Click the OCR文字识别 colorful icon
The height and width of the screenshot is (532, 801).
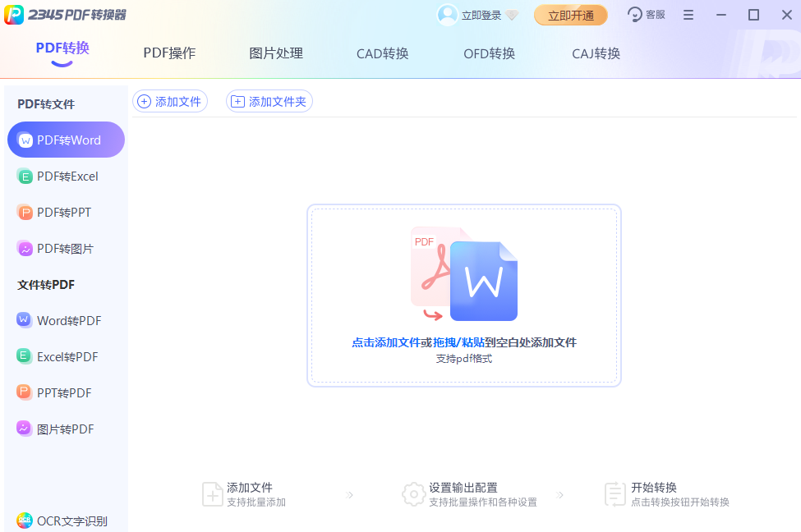[24, 521]
